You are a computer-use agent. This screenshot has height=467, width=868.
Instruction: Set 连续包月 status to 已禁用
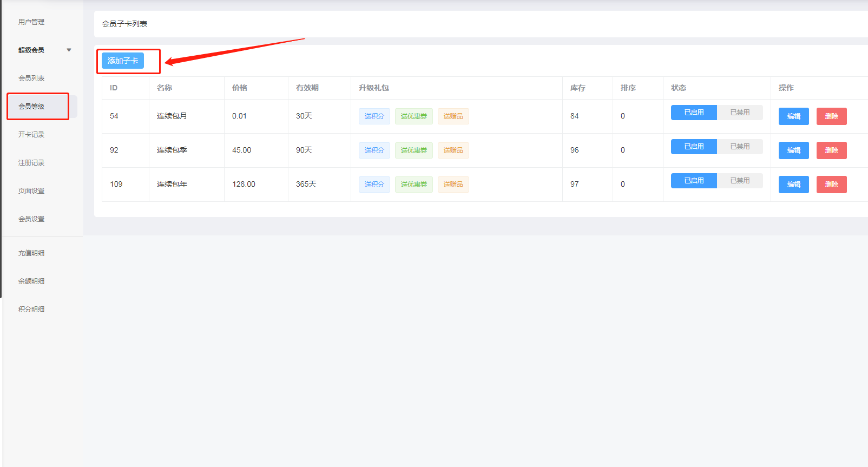[x=740, y=113]
